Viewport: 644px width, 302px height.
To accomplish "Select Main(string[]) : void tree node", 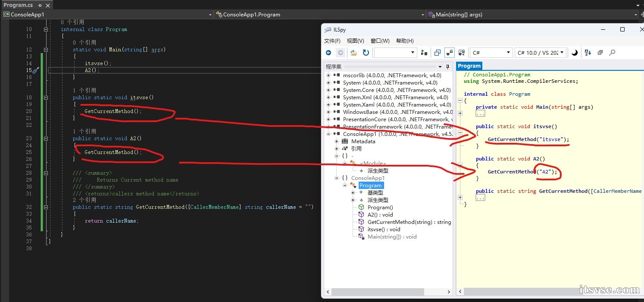I will coord(388,237).
